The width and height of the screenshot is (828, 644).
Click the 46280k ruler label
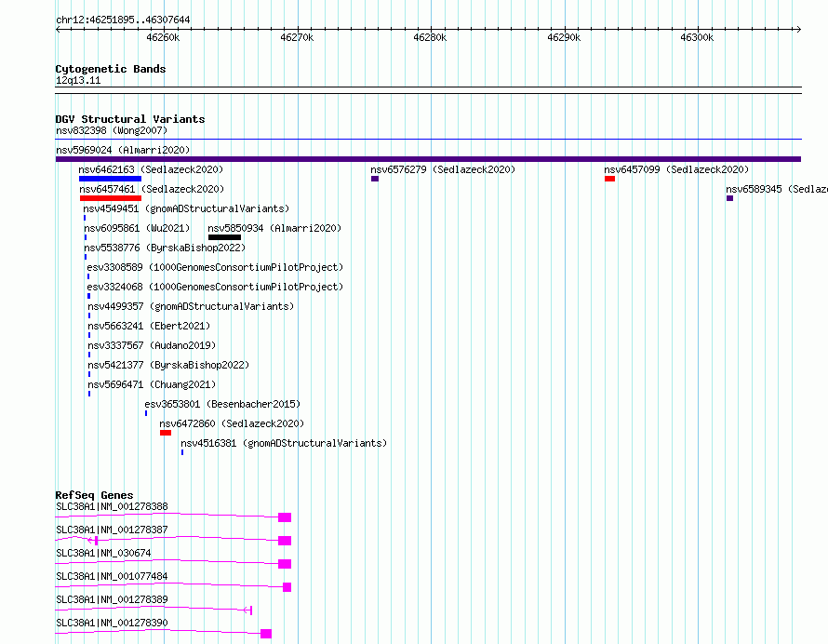[x=430, y=37]
